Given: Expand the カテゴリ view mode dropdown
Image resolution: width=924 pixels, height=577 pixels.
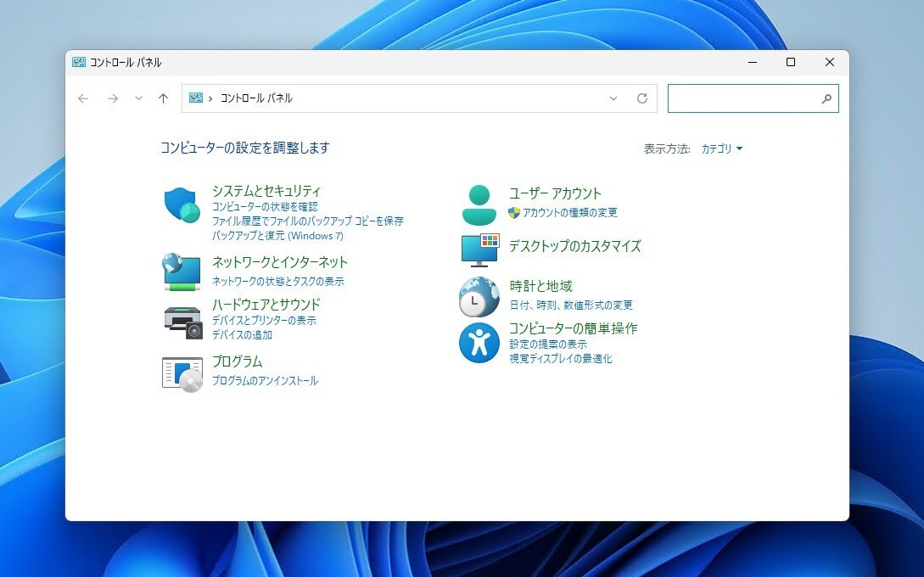Looking at the screenshot, I should (721, 149).
